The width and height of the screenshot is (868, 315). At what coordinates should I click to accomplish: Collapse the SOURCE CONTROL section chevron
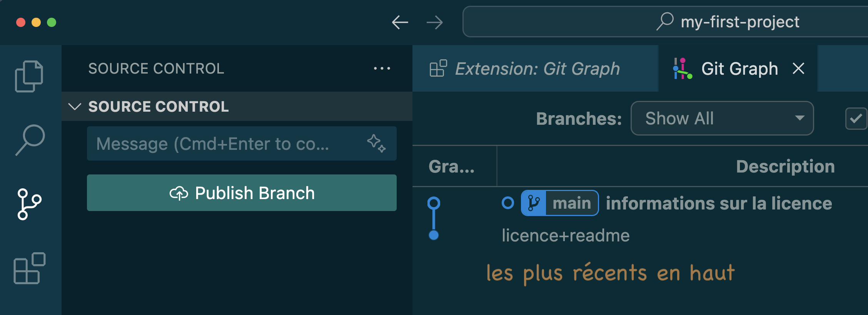point(75,107)
